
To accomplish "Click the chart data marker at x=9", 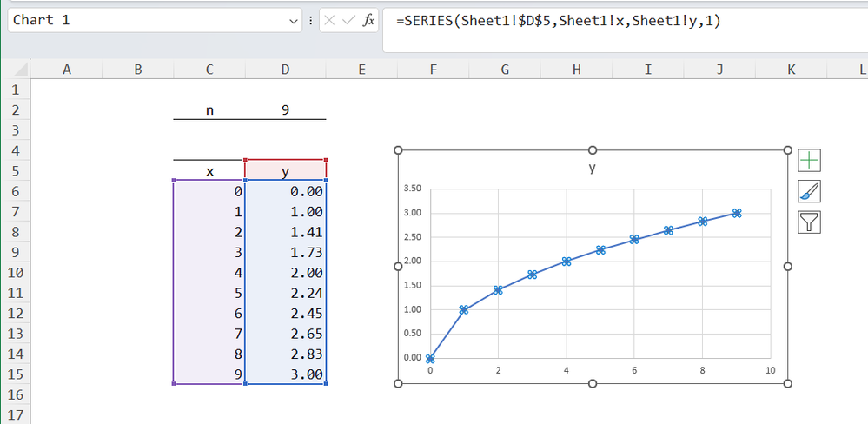I will pyautogui.click(x=736, y=213).
